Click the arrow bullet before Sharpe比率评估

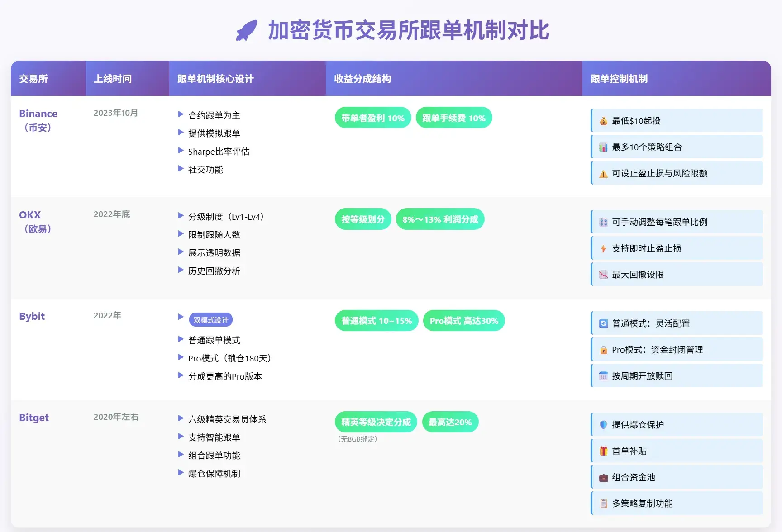pos(181,151)
